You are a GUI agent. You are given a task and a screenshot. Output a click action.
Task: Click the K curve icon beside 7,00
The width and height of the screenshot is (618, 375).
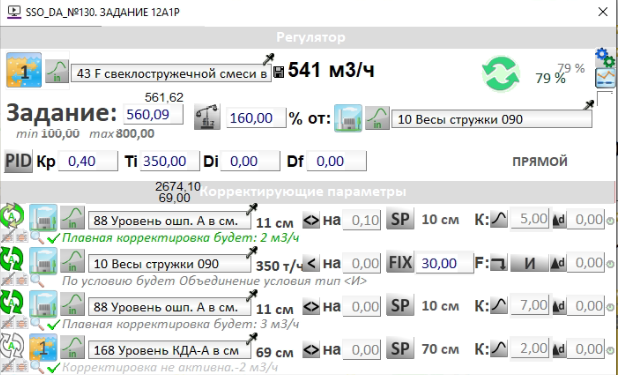(x=499, y=306)
